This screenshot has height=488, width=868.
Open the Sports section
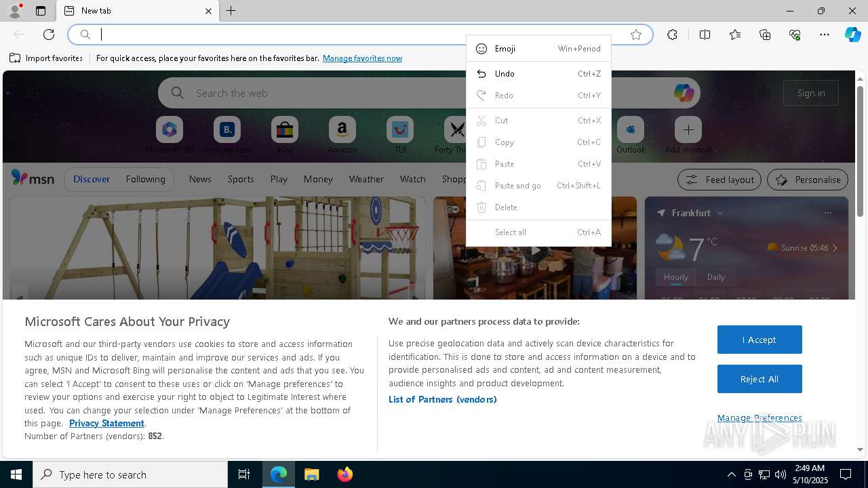click(x=241, y=179)
